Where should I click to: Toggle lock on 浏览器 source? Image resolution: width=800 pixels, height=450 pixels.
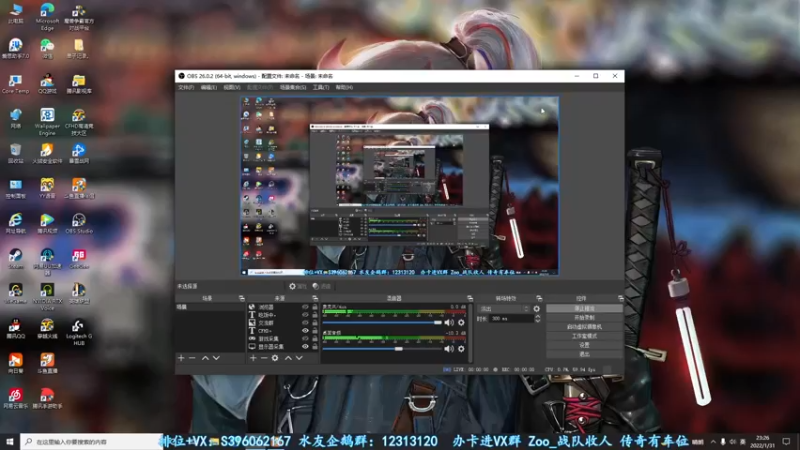[315, 307]
